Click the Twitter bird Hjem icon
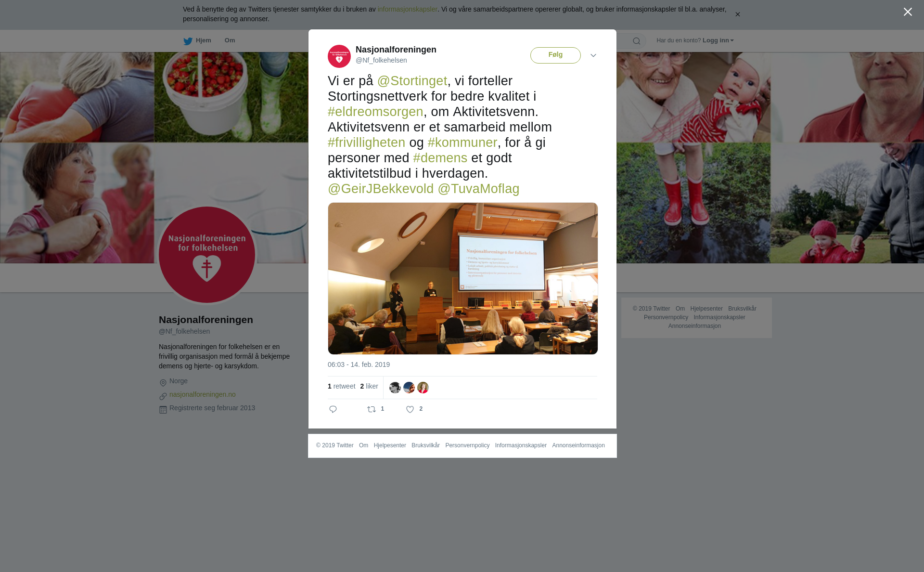Image resolution: width=924 pixels, height=572 pixels. [x=188, y=41]
